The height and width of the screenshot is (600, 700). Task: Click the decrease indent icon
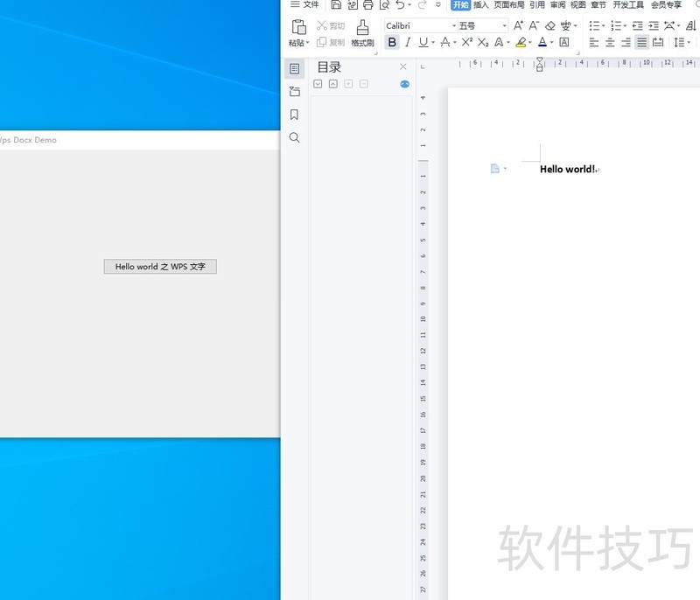(x=638, y=25)
